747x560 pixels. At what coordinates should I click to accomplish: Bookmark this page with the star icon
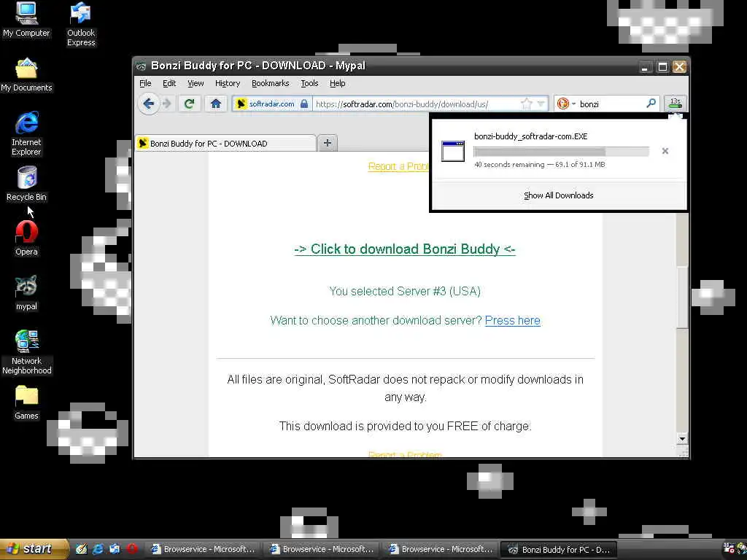tap(526, 104)
